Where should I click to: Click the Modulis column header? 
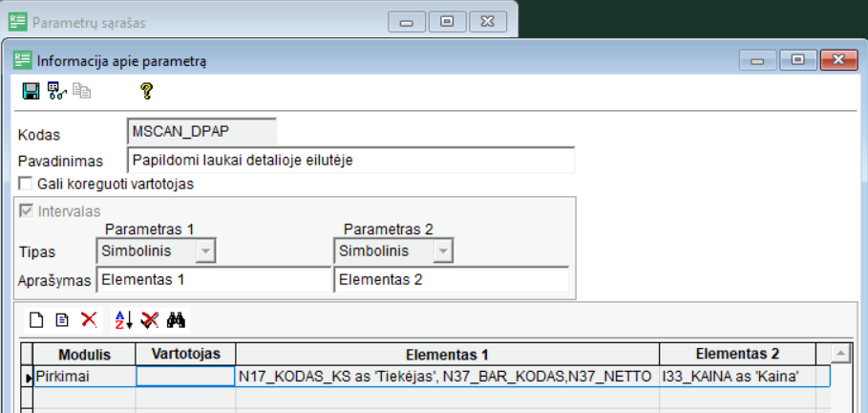coord(84,355)
